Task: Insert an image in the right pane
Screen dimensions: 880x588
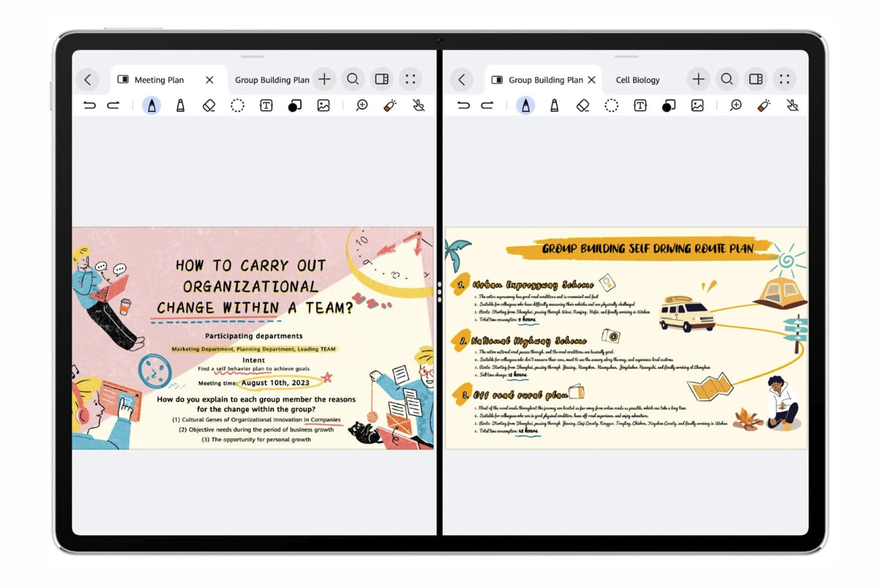Action: (x=697, y=106)
